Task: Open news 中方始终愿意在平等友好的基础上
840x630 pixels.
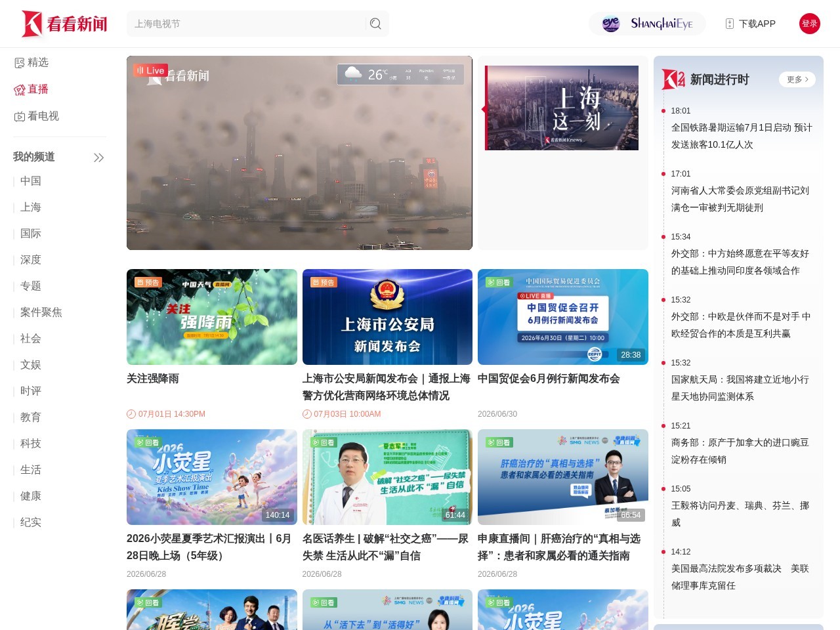Action: [740, 262]
